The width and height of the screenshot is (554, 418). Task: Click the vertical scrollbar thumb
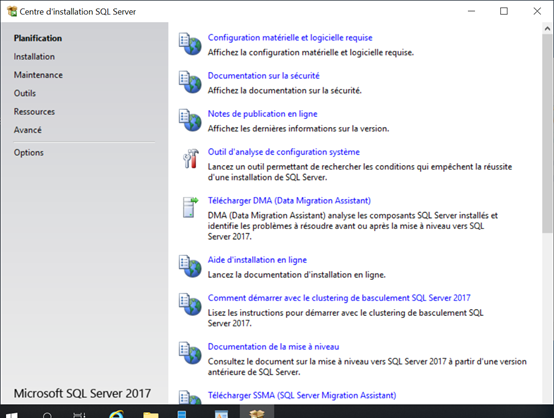[x=547, y=134]
